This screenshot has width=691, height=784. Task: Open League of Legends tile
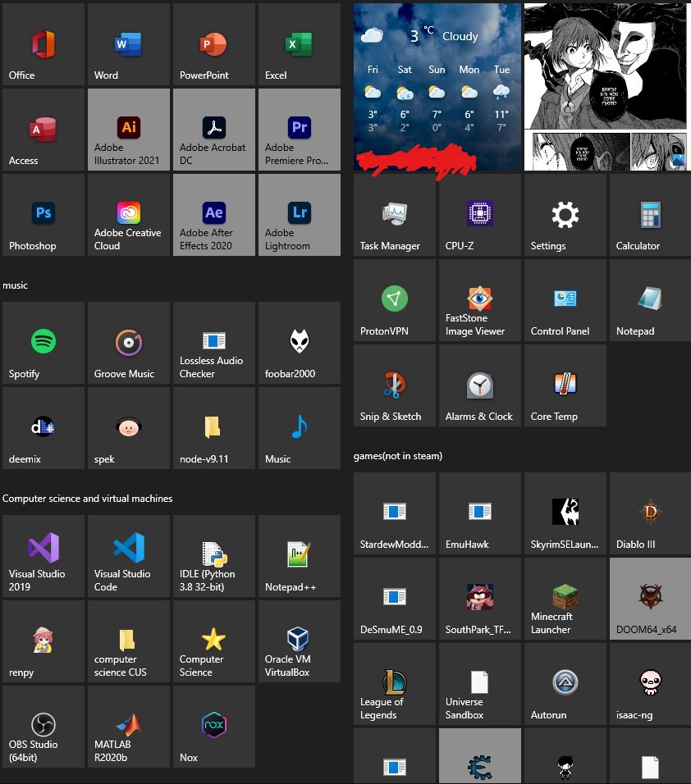click(395, 684)
